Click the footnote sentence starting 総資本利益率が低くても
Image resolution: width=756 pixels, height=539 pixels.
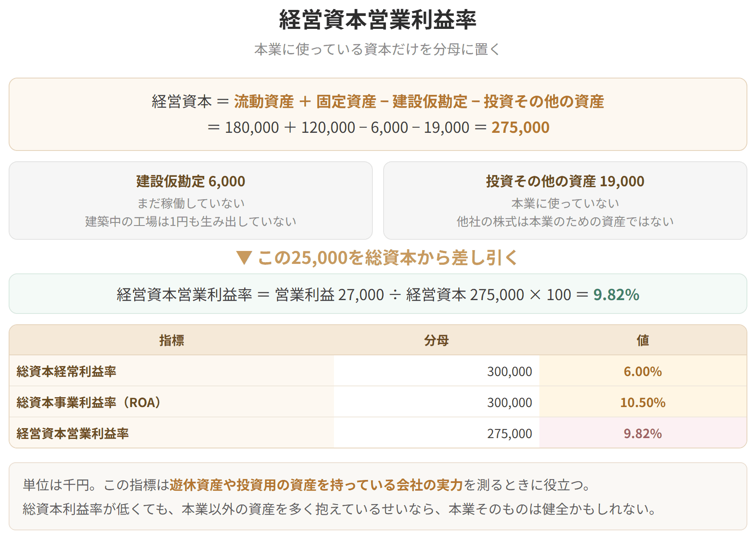pos(340,509)
